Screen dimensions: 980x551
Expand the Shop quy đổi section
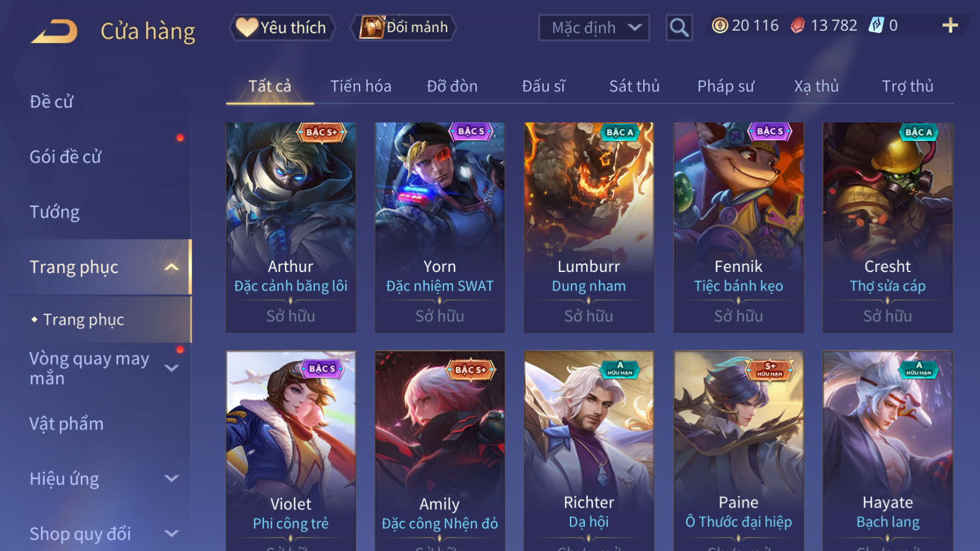(x=172, y=533)
